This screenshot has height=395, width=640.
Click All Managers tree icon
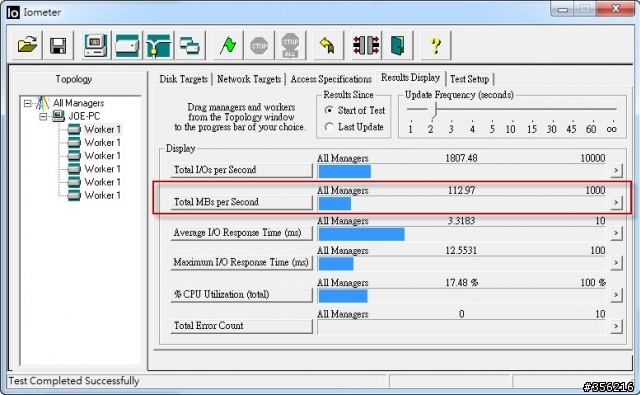pos(42,103)
